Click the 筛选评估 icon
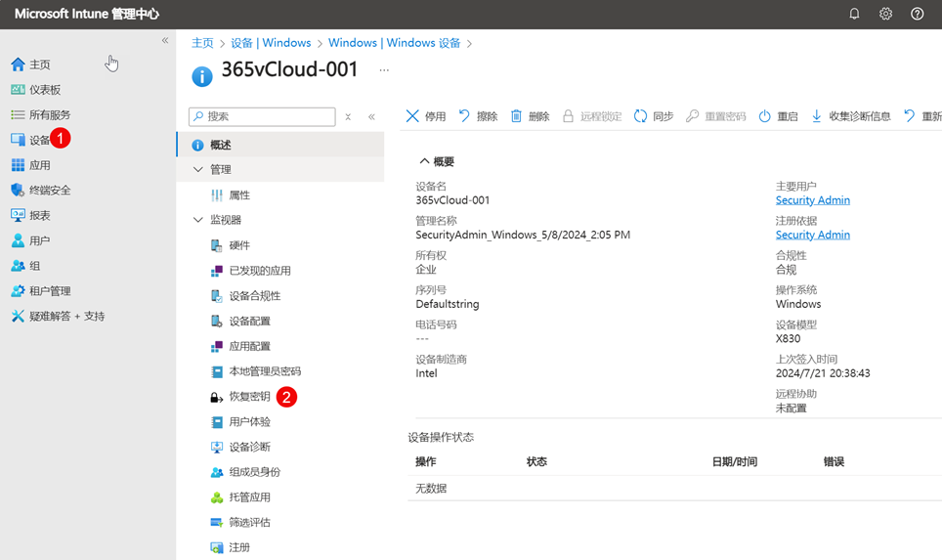 (216, 523)
